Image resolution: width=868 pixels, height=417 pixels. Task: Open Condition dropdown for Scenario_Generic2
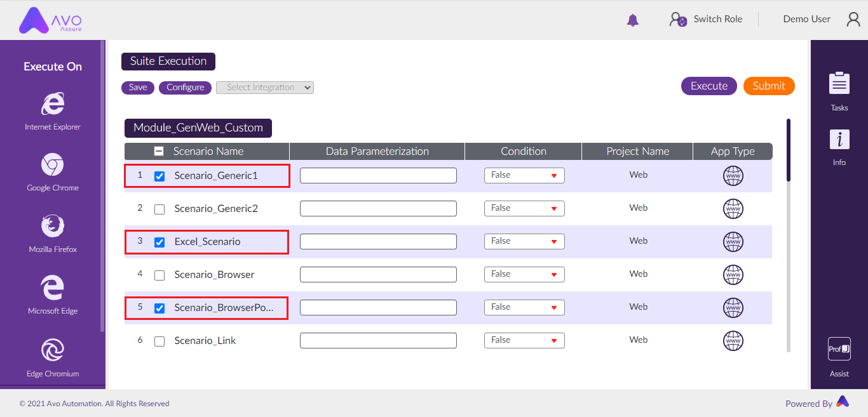tap(524, 208)
